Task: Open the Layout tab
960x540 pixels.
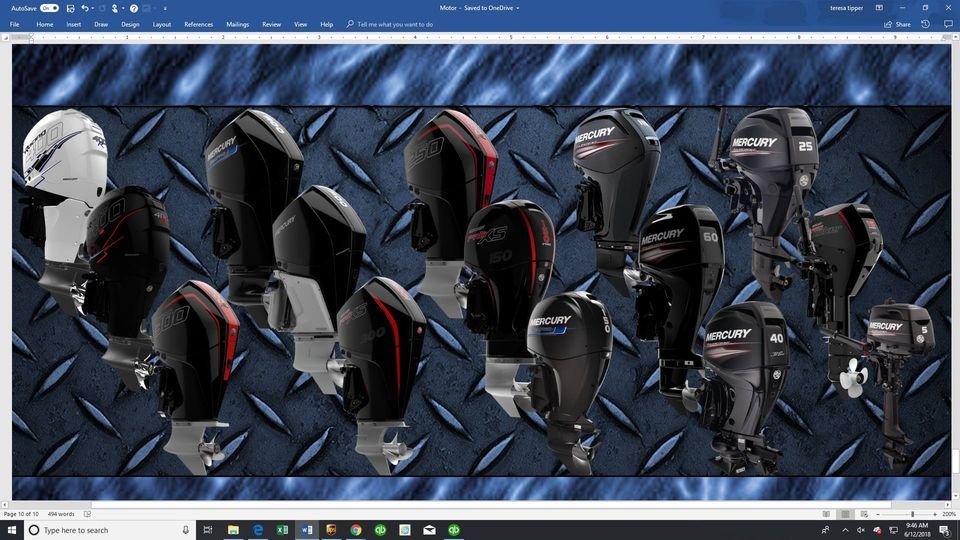Action: pyautogui.click(x=162, y=24)
